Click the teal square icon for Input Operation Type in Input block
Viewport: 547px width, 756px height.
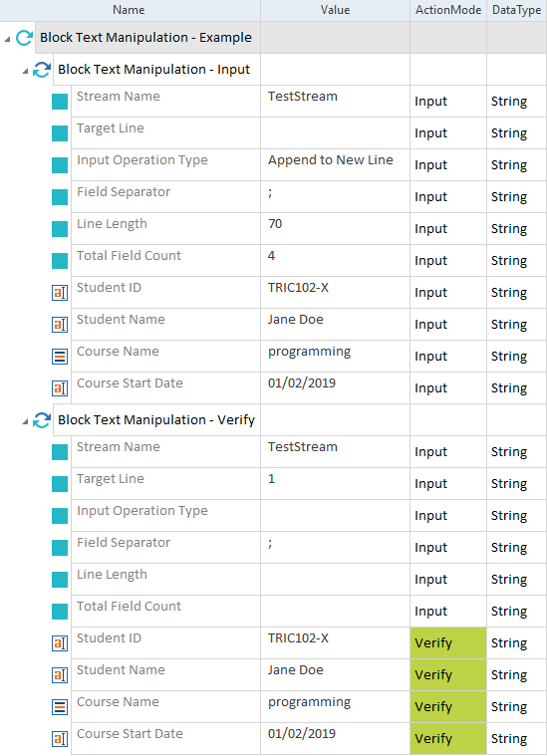[60, 165]
